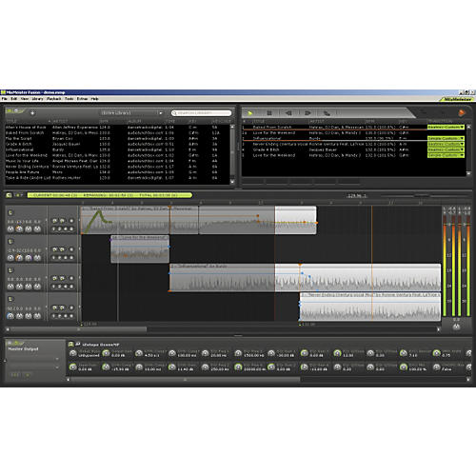The height and width of the screenshot is (476, 476).
Task: Select Flip the Script in library list
Action: pyautogui.click(x=19, y=138)
